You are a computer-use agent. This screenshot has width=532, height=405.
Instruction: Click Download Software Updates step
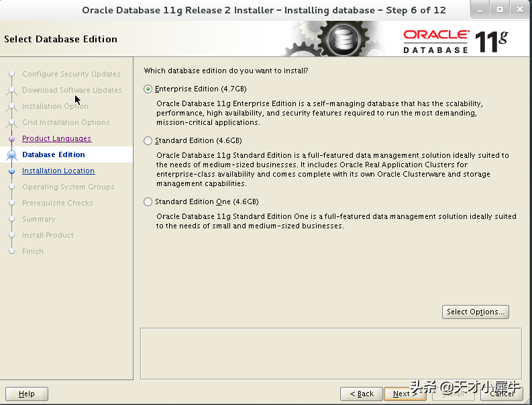(72, 90)
